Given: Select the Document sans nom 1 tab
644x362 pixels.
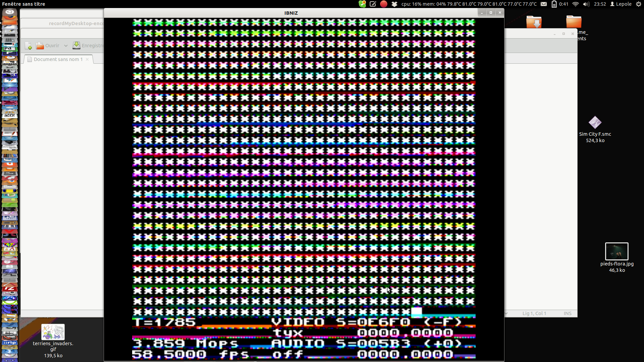Looking at the screenshot, I should [58, 59].
